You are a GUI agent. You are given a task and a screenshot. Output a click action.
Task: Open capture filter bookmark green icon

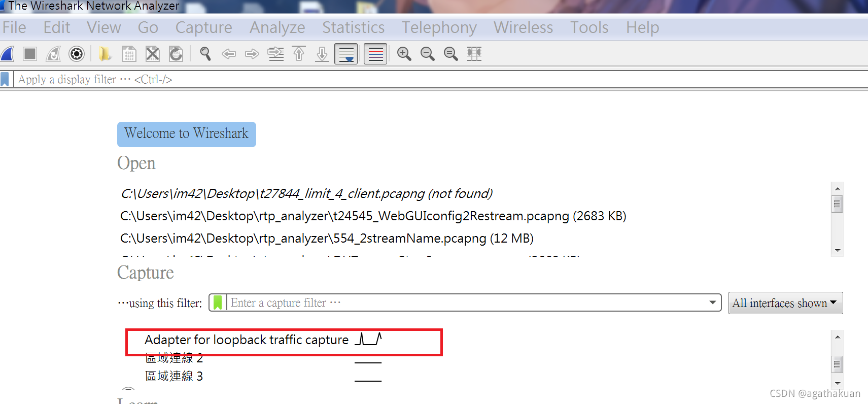click(x=218, y=302)
